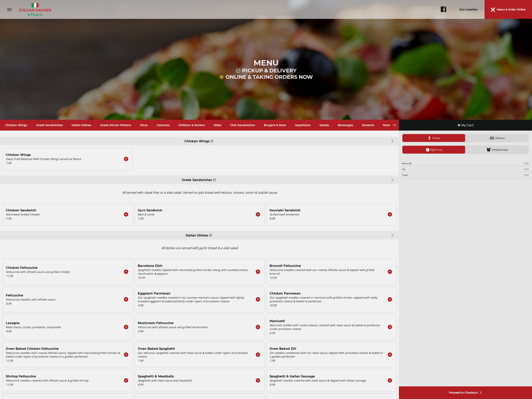The width and height of the screenshot is (532, 399).
Task: Add plain Fettuccine to cart
Action: pos(126,299)
